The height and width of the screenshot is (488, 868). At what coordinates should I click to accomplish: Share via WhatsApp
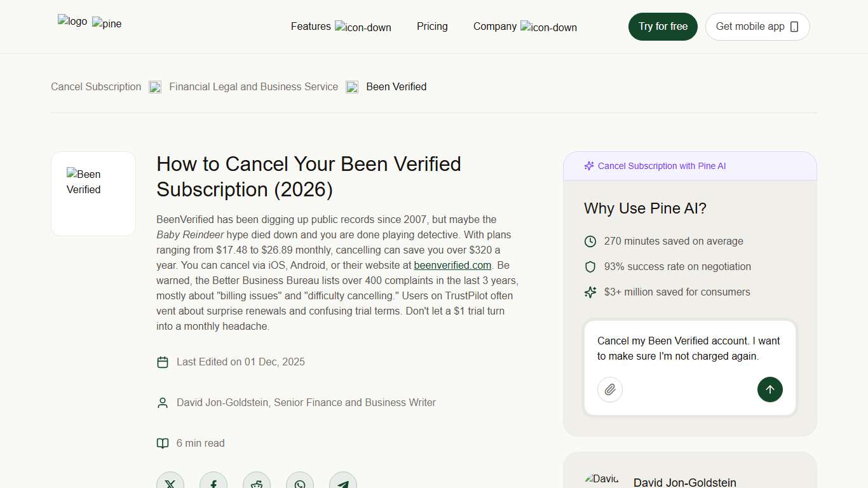[299, 483]
